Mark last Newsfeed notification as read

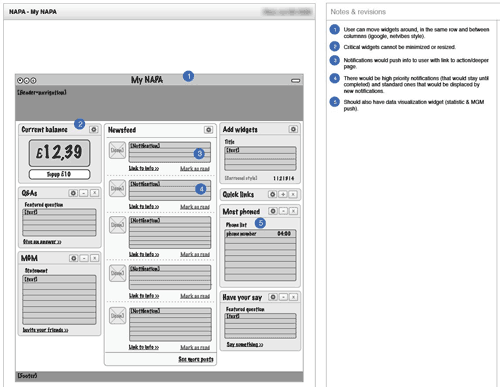click(195, 347)
